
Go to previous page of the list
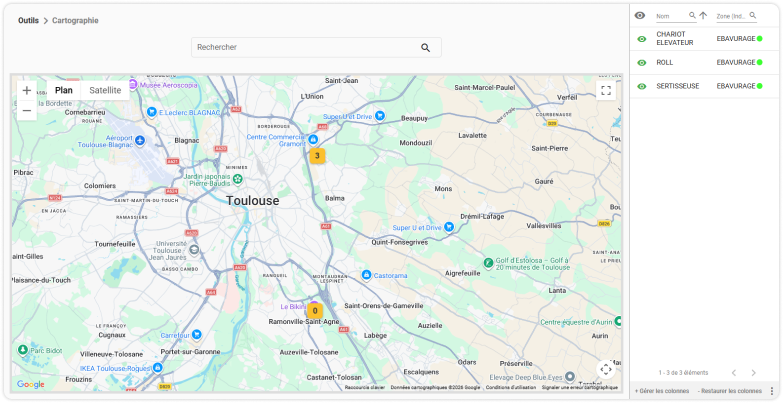coord(734,373)
